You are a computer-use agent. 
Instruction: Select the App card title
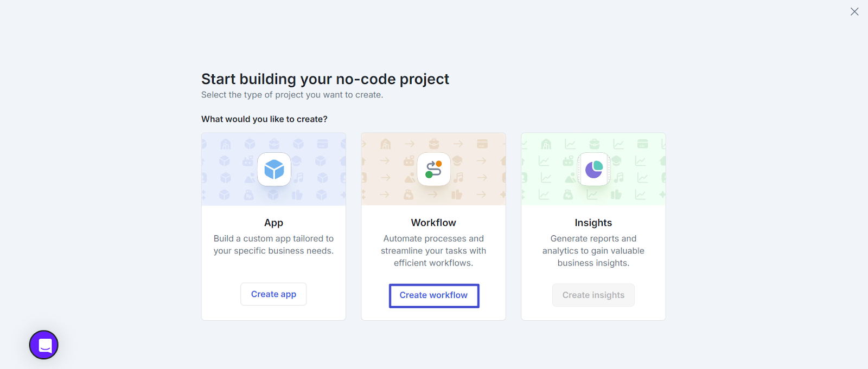(273, 223)
